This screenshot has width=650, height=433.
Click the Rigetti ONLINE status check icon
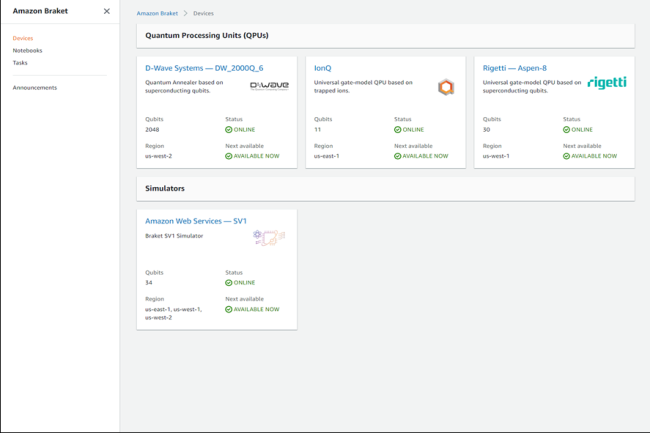point(566,130)
